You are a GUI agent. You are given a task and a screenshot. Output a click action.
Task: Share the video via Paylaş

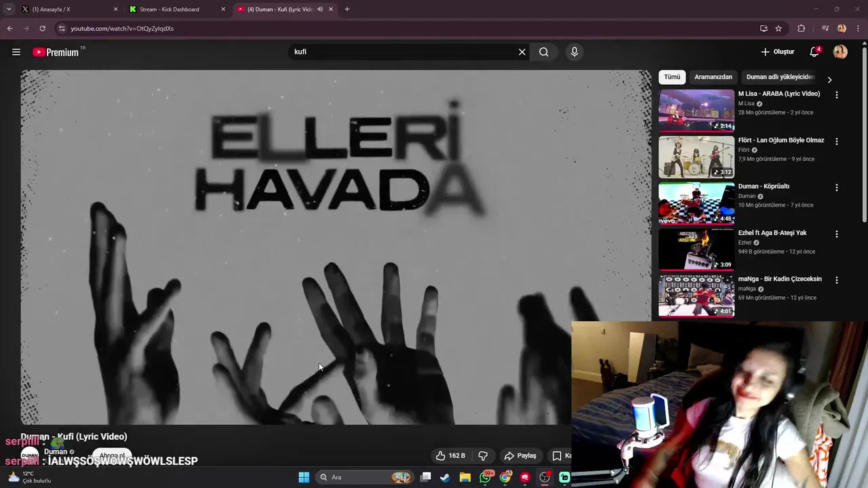click(x=520, y=455)
